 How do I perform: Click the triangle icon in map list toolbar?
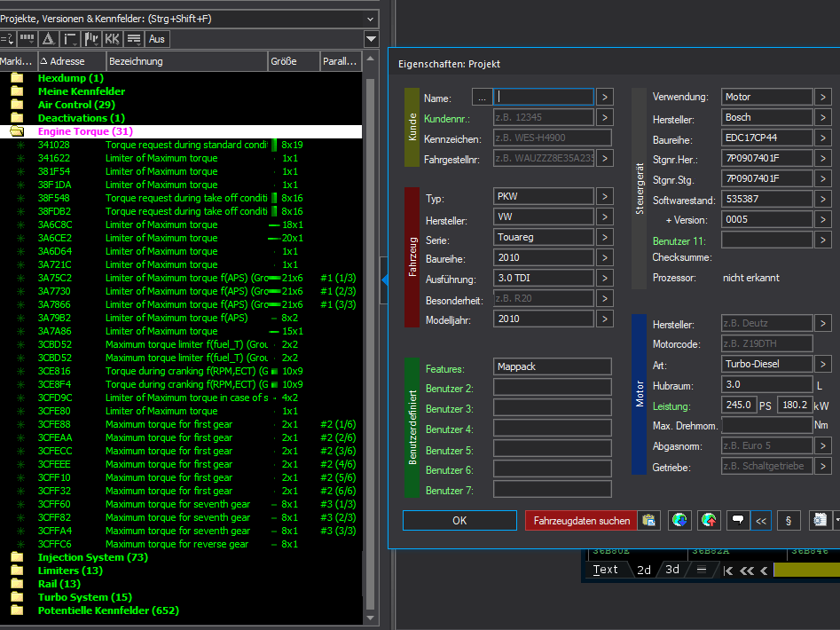click(x=48, y=39)
